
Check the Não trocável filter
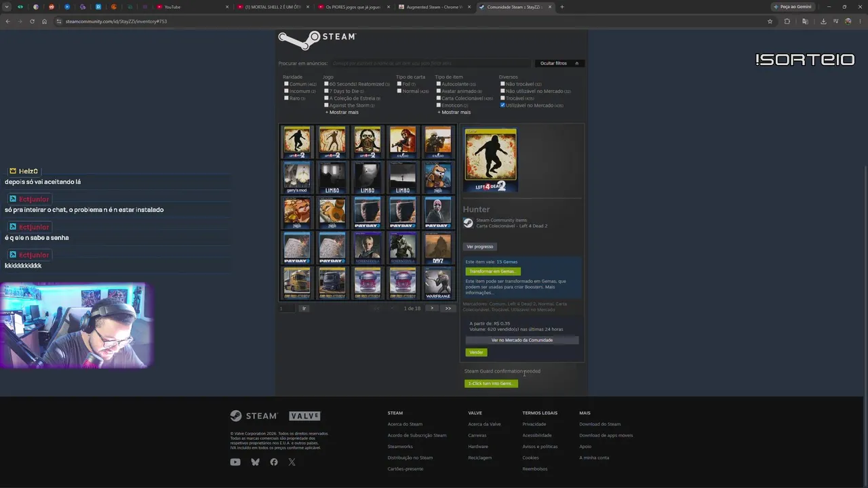(502, 84)
